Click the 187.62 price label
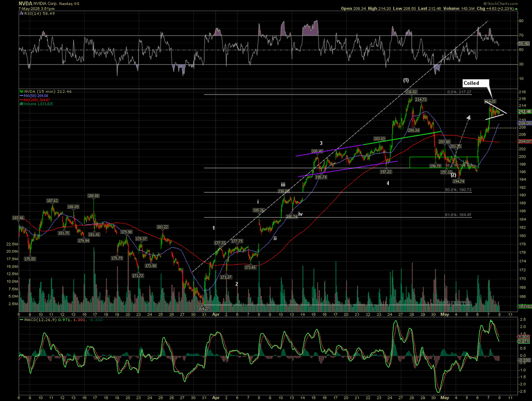This screenshot has height=401, width=532. pyautogui.click(x=52, y=201)
